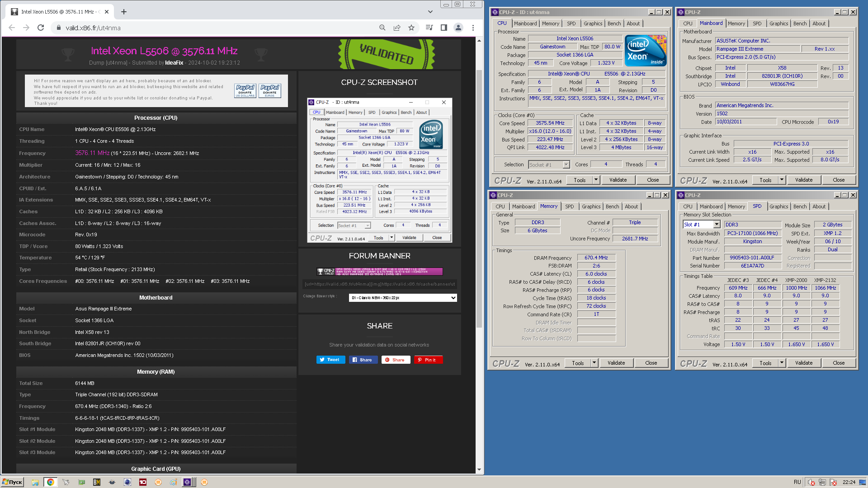Click RU language indicator
The height and width of the screenshot is (488, 868).
(797, 482)
